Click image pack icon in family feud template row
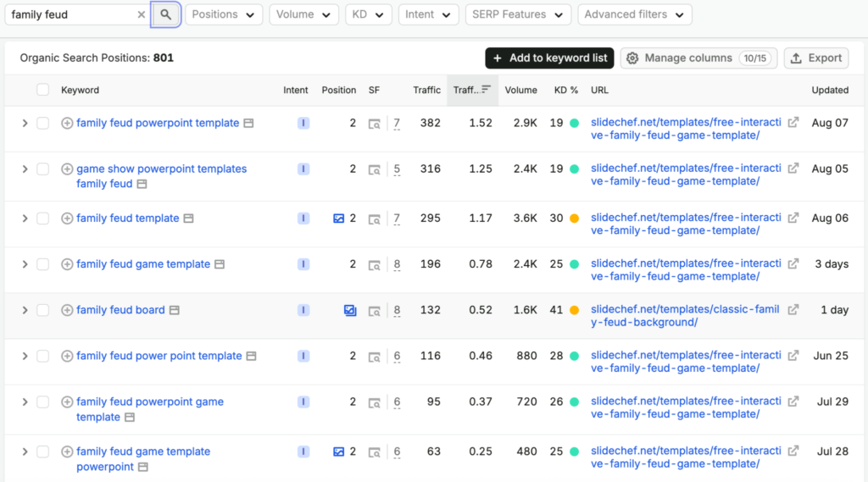The width and height of the screenshot is (868, 482). pos(338,218)
